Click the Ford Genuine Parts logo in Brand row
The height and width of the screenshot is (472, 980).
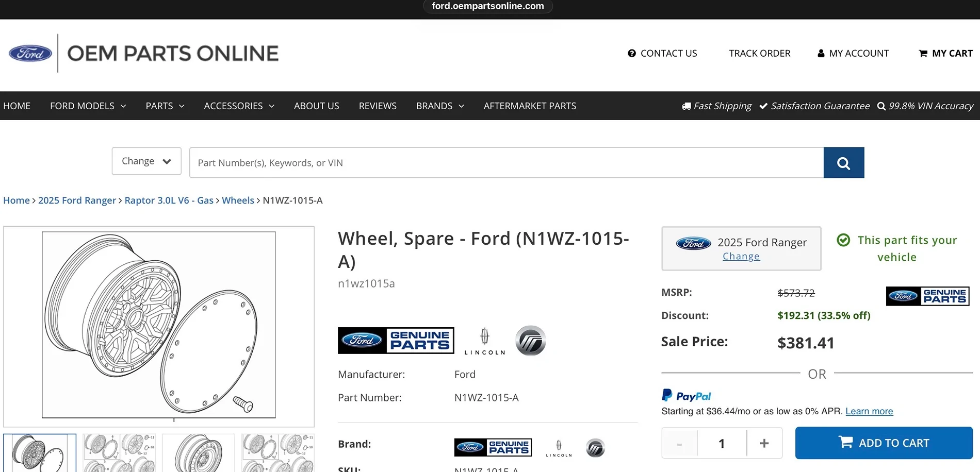coord(493,447)
